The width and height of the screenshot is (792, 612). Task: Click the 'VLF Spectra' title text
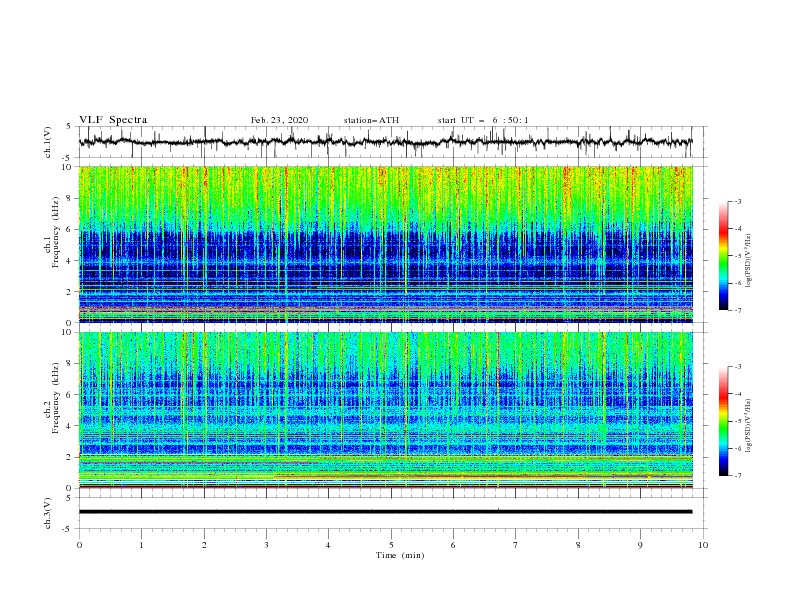[x=113, y=120]
